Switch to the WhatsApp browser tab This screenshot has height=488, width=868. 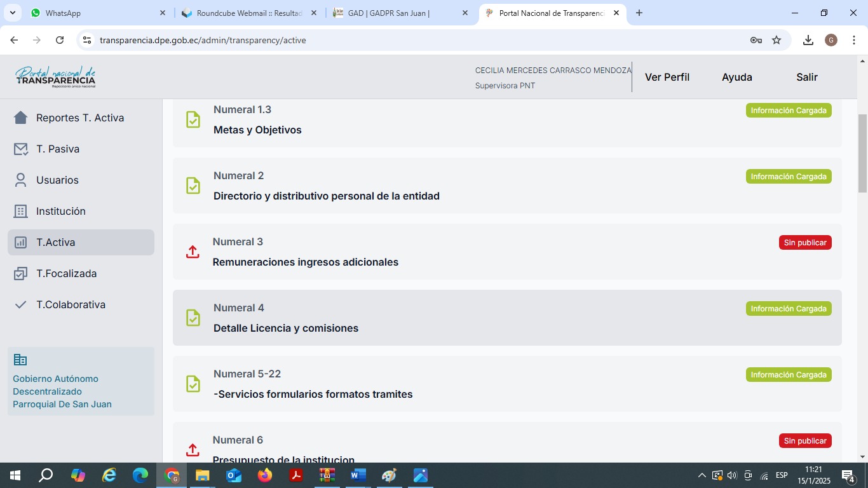(95, 13)
